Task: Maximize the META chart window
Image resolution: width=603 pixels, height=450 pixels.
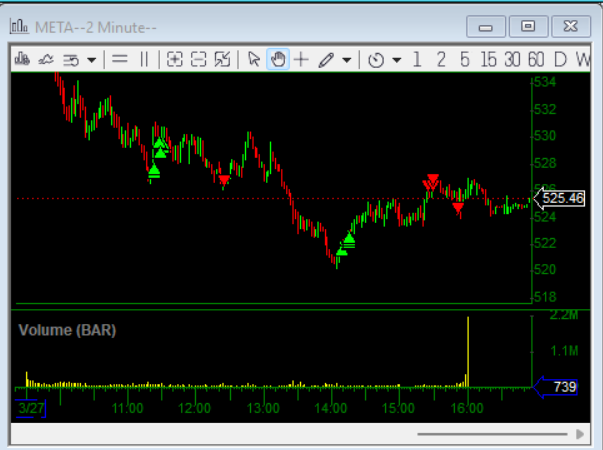Action: (x=528, y=26)
